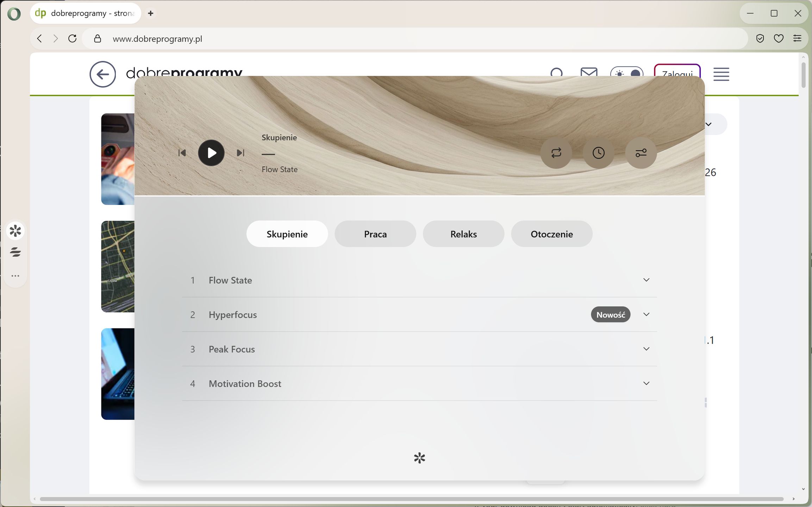Screen dimensions: 812x507
Task: Open the asterisk music player sidebar icon
Action: 15,231
